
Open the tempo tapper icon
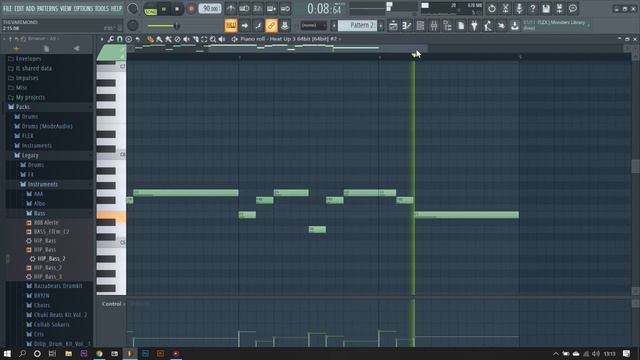(x=488, y=26)
